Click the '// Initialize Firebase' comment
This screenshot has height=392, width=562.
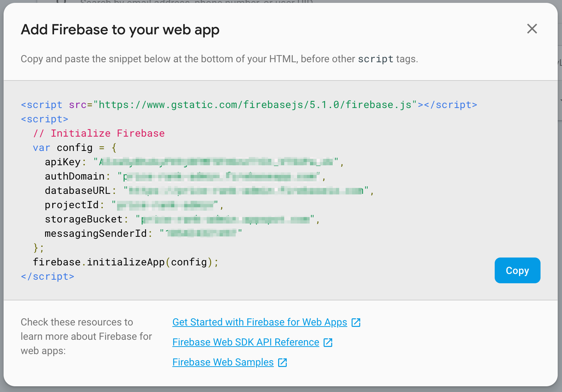[99, 133]
